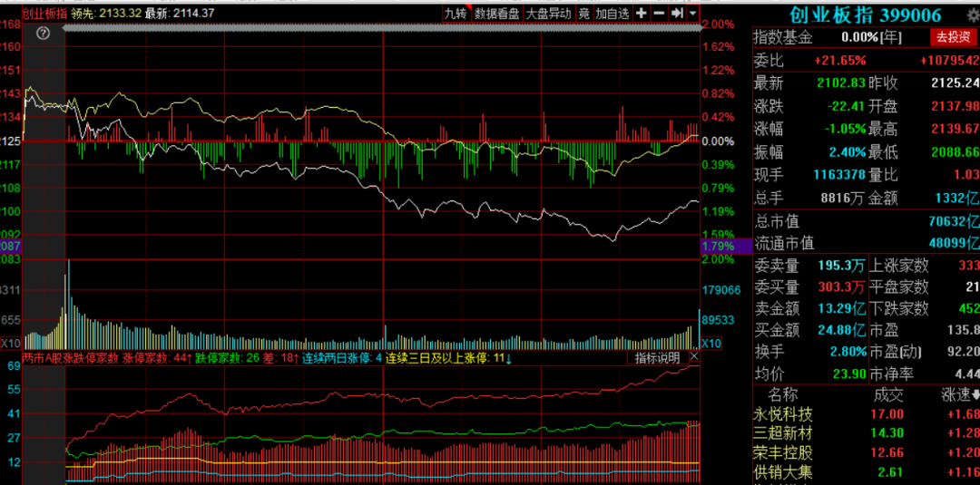Screen dimensions: 980x485
Task: Click the minus zoom-out icon
Action: tap(659, 13)
